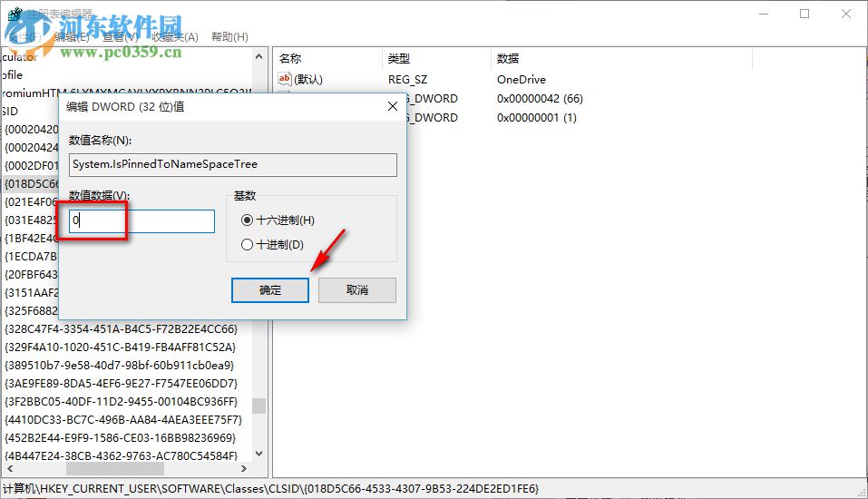This screenshot has width=868, height=499.
Task: Select key {389510b7-9e58-40d7-98bf-60b911cb0ea9}
Action: point(120,366)
